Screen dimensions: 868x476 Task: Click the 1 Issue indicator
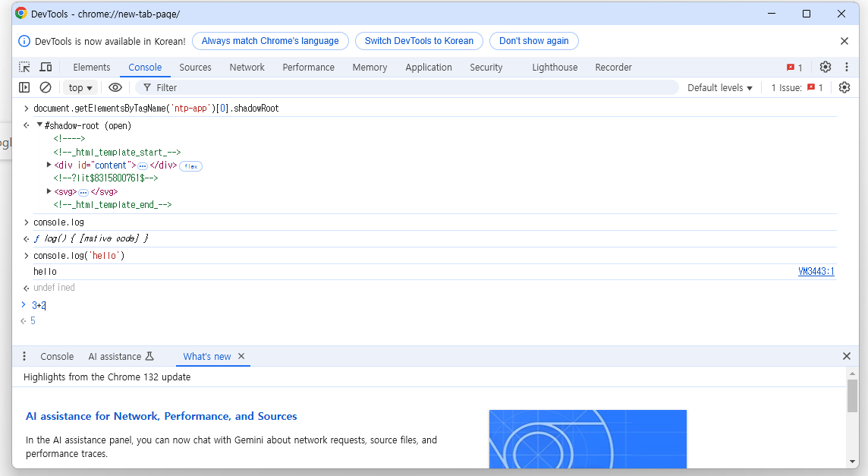[x=797, y=87]
